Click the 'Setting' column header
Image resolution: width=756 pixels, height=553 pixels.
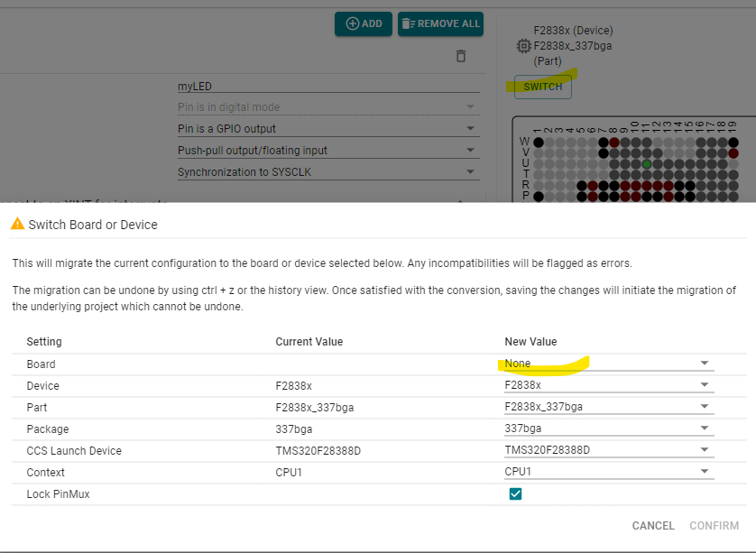[x=44, y=341]
